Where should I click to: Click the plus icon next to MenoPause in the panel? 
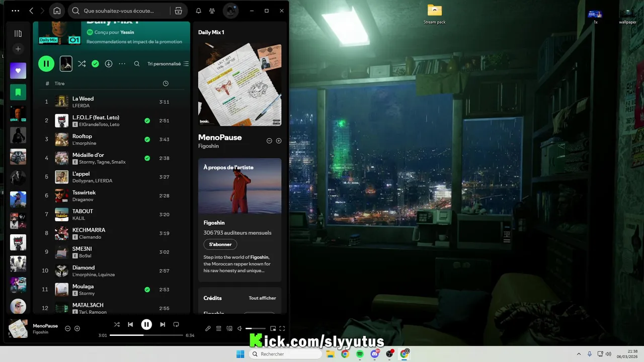pos(279,141)
